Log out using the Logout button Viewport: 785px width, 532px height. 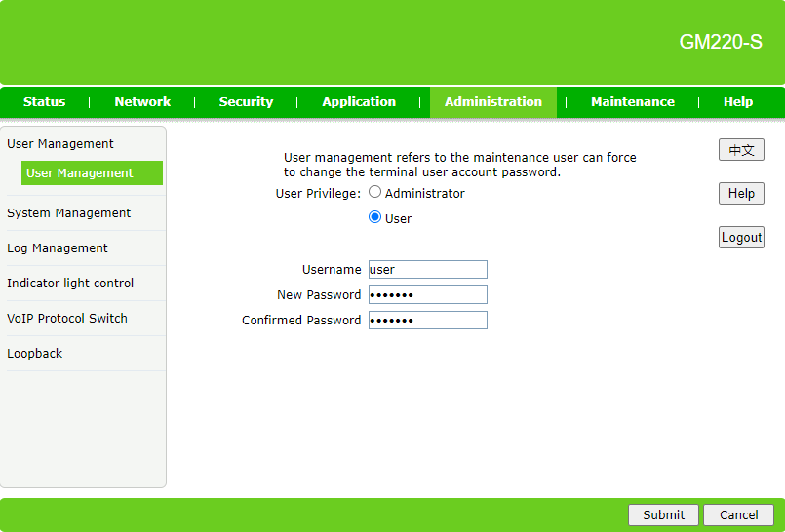(x=741, y=238)
